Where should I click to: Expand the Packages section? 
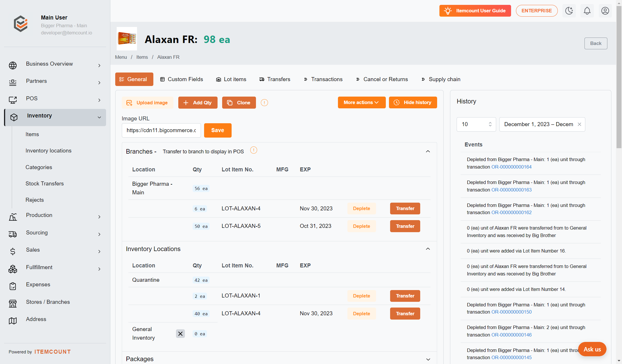tap(428, 359)
